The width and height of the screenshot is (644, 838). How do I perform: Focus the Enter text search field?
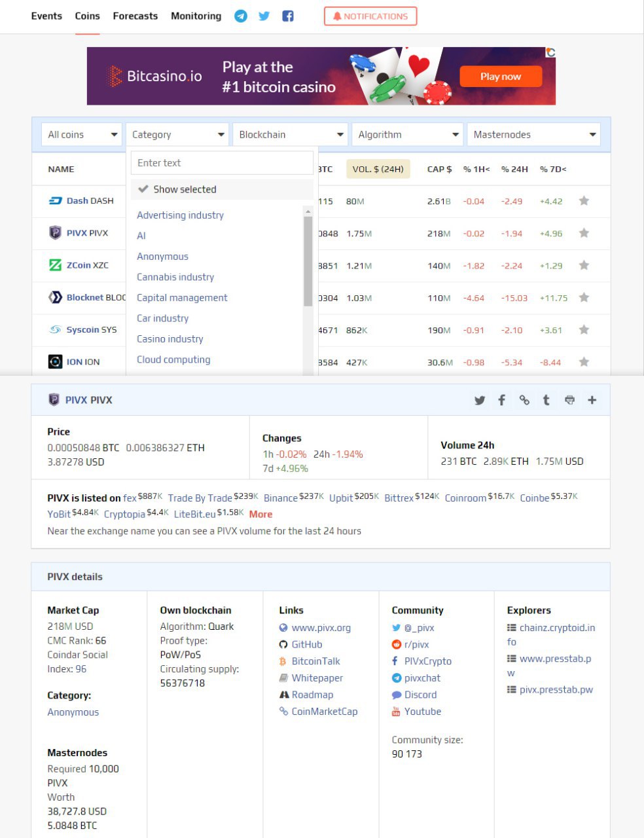coord(222,163)
